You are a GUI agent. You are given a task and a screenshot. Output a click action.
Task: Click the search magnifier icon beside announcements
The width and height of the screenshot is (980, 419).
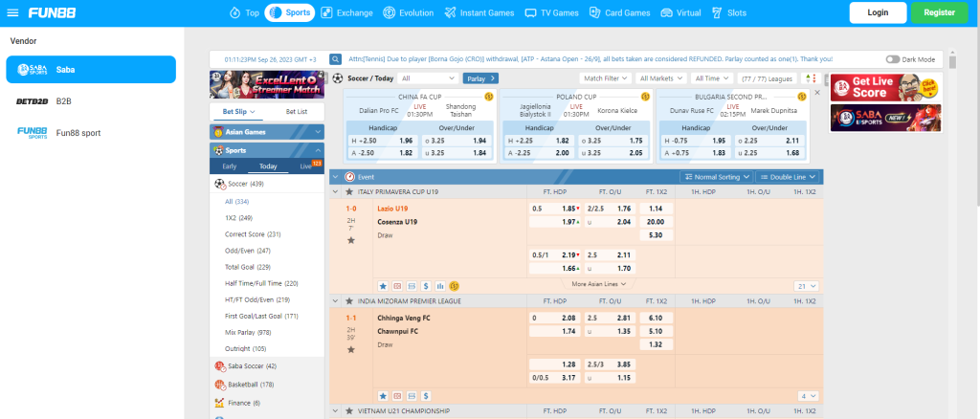point(336,58)
